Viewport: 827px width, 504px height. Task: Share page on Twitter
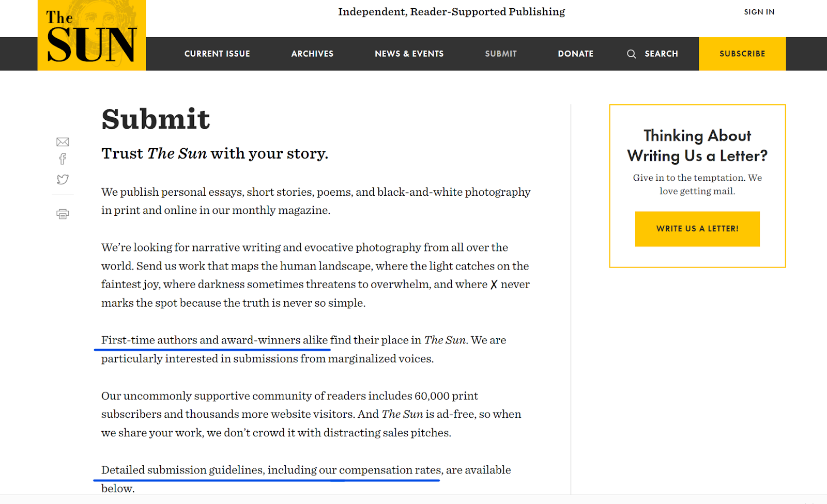coord(63,179)
